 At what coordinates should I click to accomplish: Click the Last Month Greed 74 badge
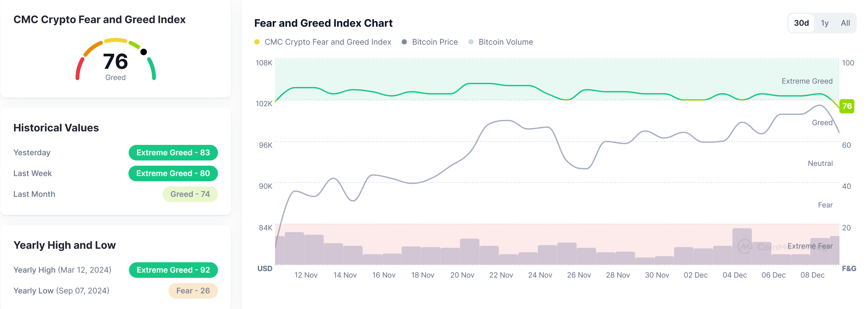click(x=190, y=194)
